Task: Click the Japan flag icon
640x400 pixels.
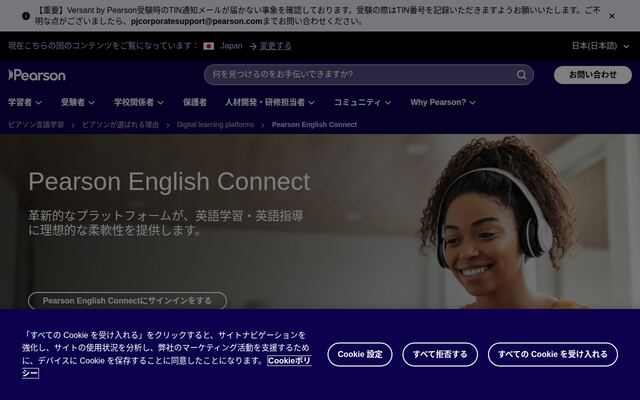Action: coord(209,46)
